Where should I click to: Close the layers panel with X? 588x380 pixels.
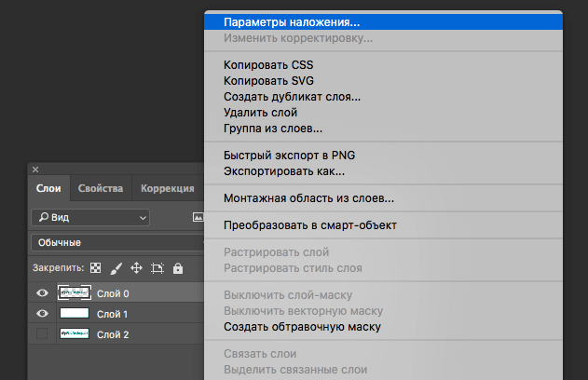(x=35, y=170)
